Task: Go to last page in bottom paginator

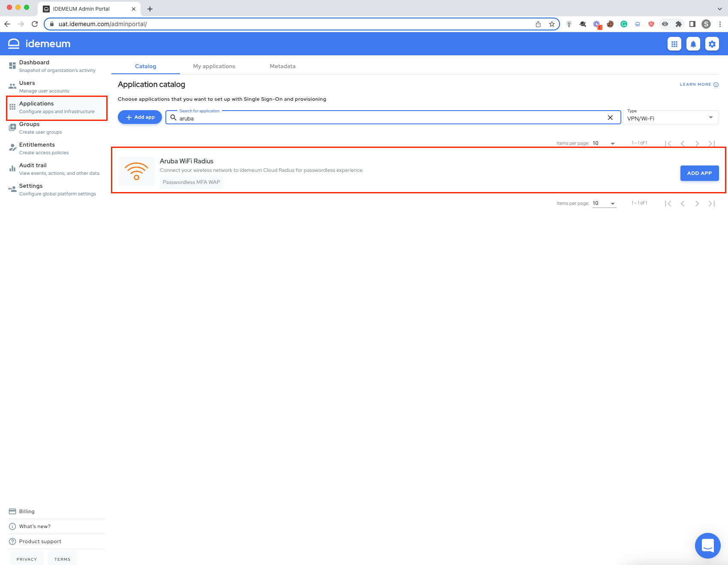Action: point(712,204)
